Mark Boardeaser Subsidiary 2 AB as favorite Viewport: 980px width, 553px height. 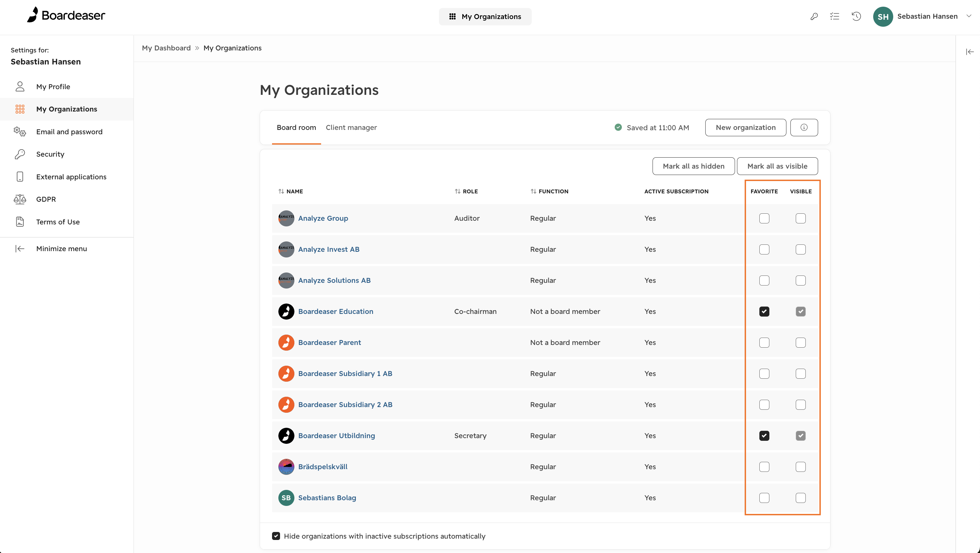tap(764, 405)
